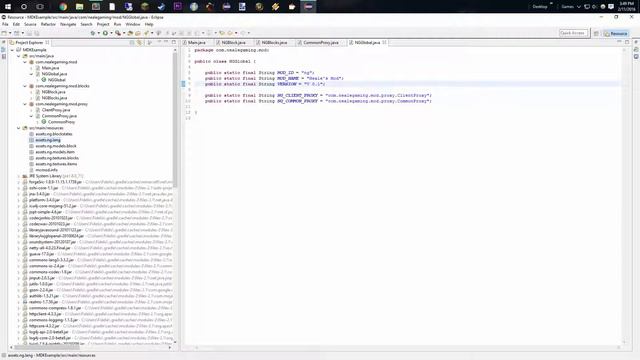Open the Navigate menu

click(68, 24)
